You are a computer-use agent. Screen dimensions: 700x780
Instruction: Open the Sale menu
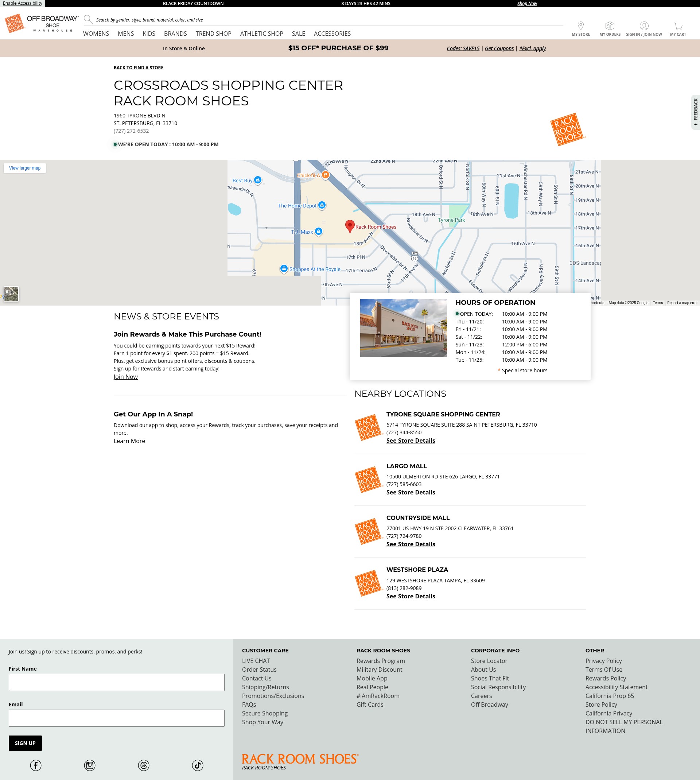click(x=299, y=34)
